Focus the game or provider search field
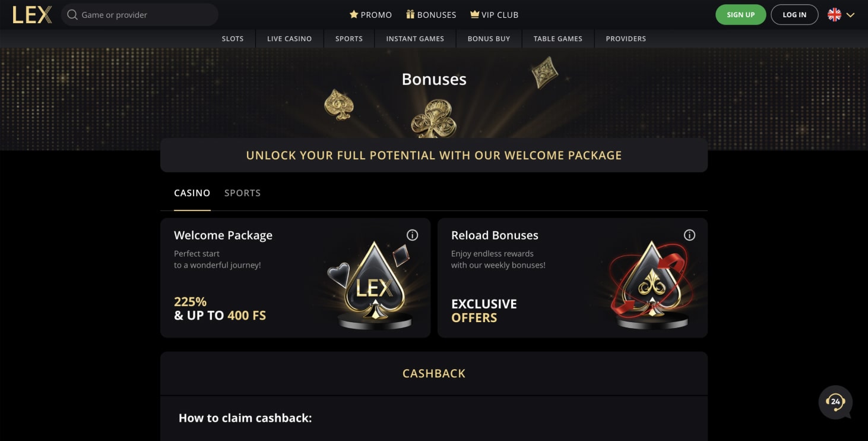The image size is (868, 441). [x=145, y=15]
